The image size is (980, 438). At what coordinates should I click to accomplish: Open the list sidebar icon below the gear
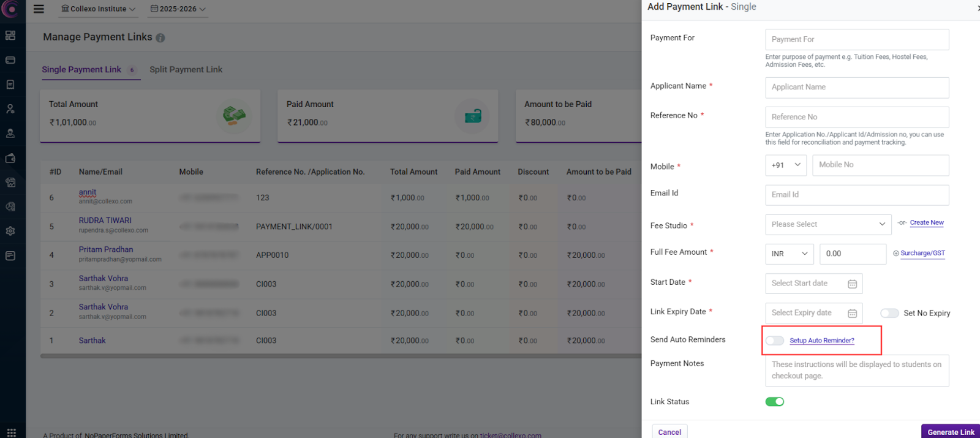click(x=10, y=255)
